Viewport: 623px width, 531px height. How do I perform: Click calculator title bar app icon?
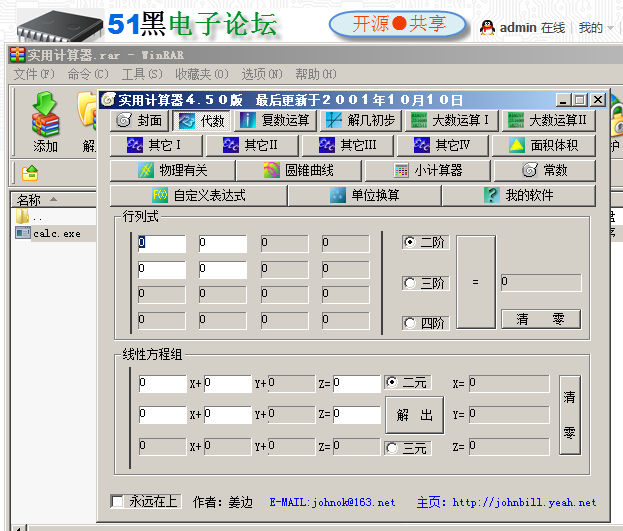click(x=108, y=99)
